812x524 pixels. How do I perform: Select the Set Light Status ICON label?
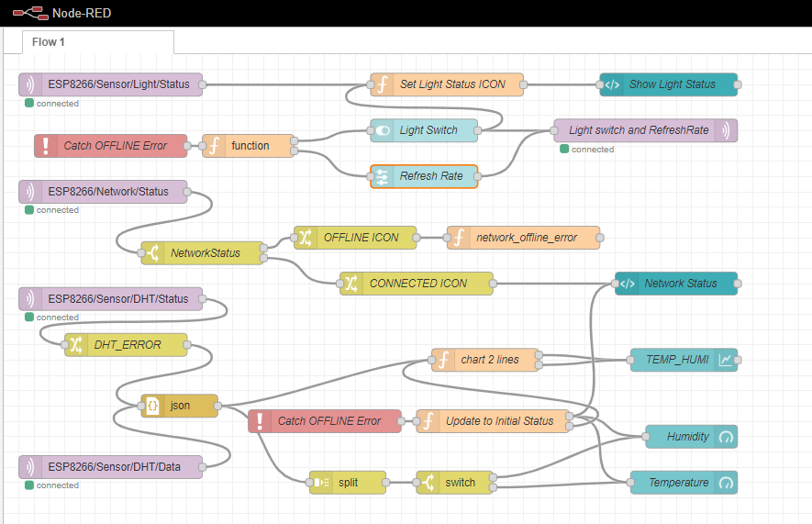pos(452,84)
